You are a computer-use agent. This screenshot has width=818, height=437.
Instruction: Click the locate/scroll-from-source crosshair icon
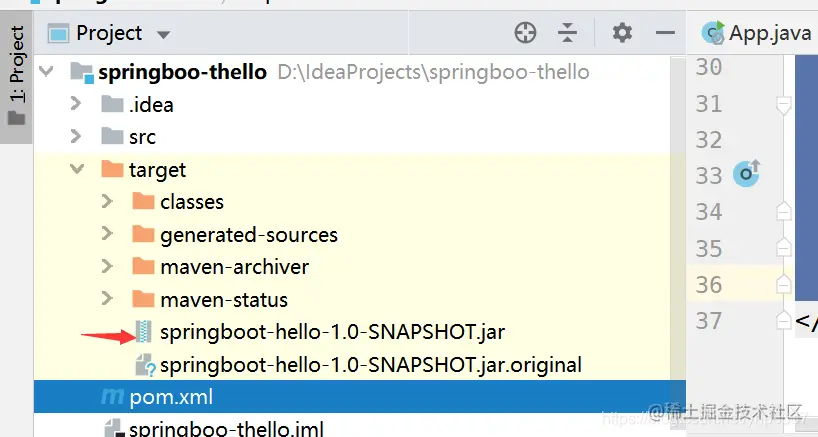tap(525, 33)
